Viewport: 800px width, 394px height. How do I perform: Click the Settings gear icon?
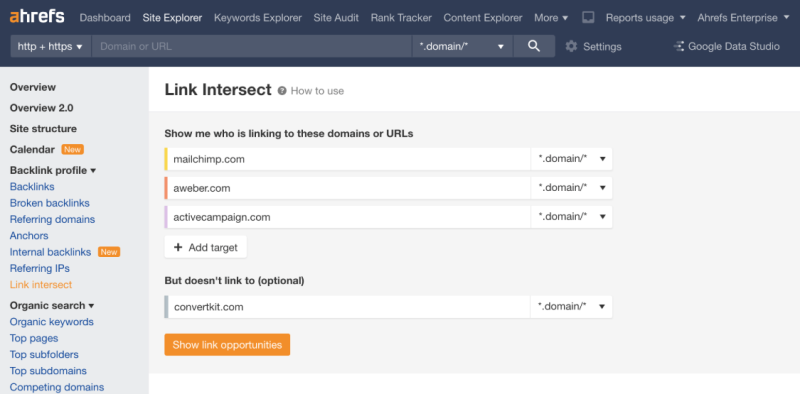click(571, 46)
